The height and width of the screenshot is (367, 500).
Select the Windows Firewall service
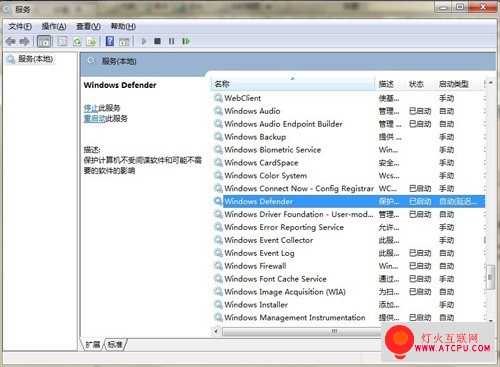348,266
